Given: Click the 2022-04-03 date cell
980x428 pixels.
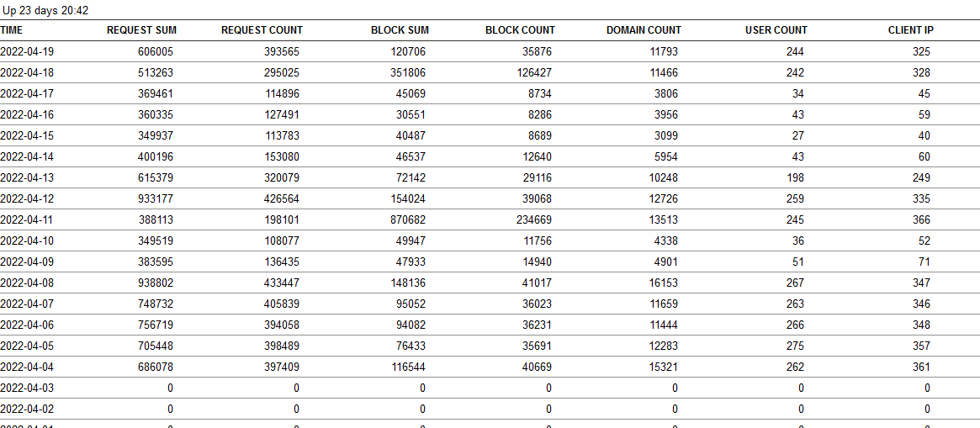Looking at the screenshot, I should [27, 388].
